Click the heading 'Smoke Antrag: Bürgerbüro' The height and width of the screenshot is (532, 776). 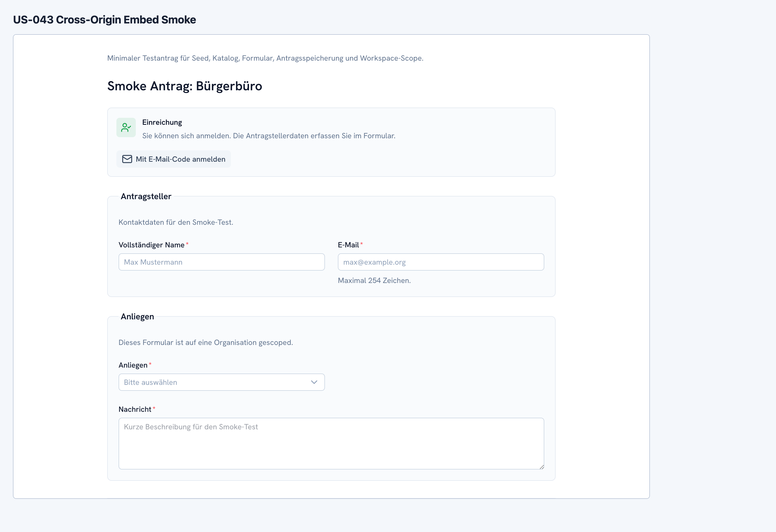(x=185, y=86)
